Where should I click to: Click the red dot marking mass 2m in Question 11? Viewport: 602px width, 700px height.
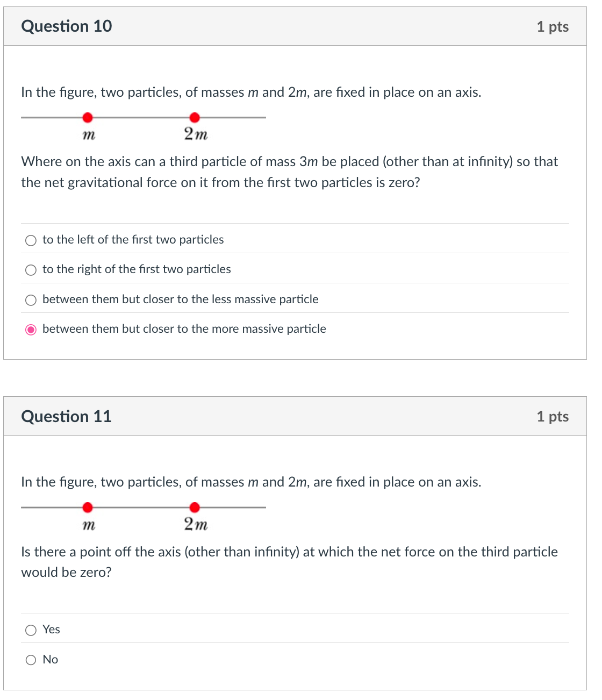point(195,506)
